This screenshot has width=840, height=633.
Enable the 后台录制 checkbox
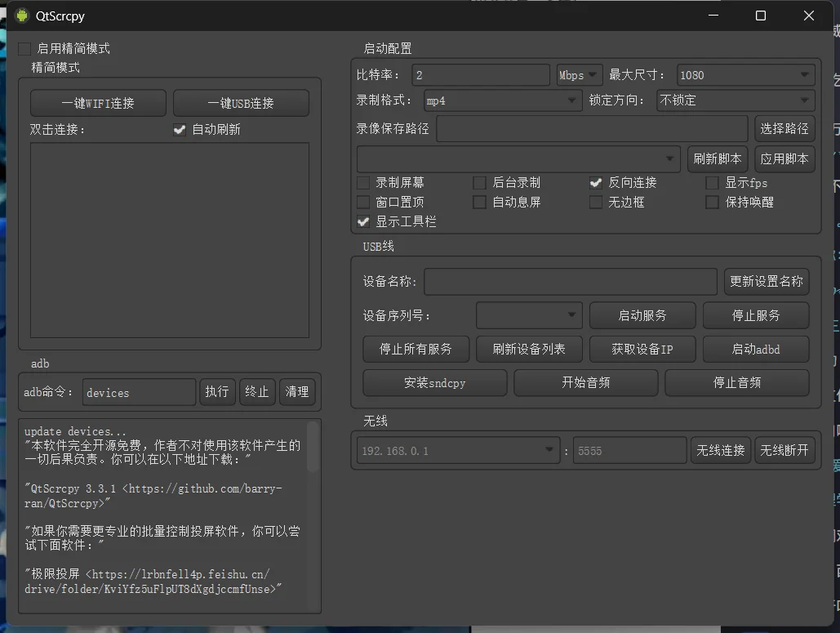479,183
